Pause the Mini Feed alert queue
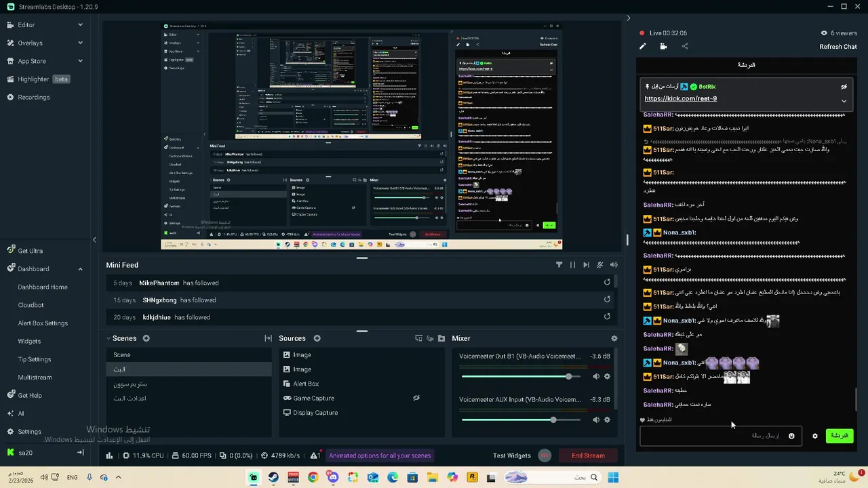This screenshot has height=488, width=868. [x=572, y=265]
